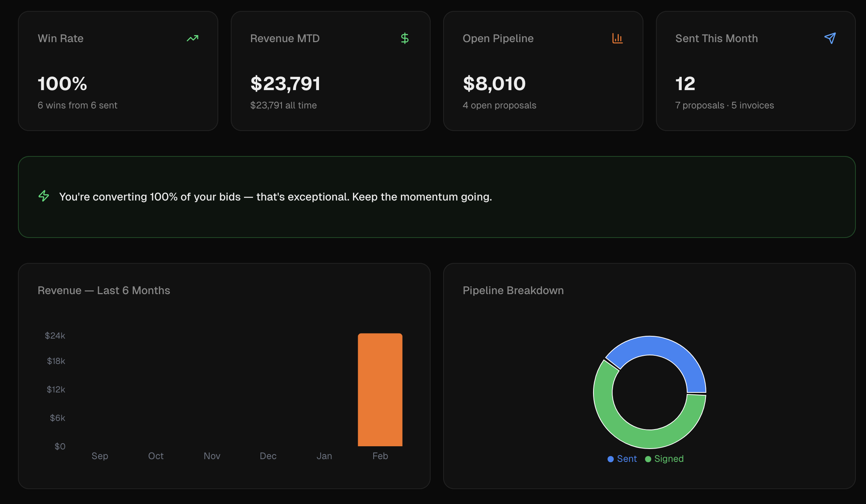This screenshot has height=504, width=866.
Task: Click the blue Sent legend dot
Action: coord(611,459)
